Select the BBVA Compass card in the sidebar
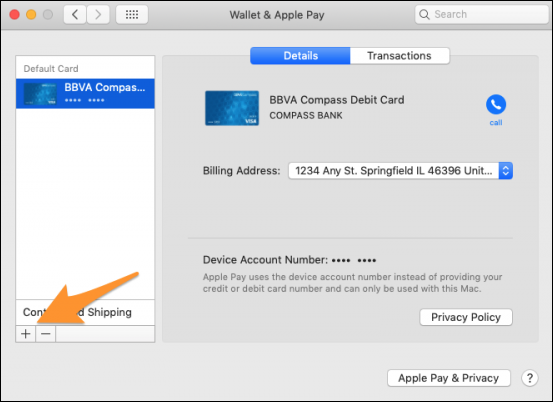This screenshot has width=553, height=402. tap(85, 93)
